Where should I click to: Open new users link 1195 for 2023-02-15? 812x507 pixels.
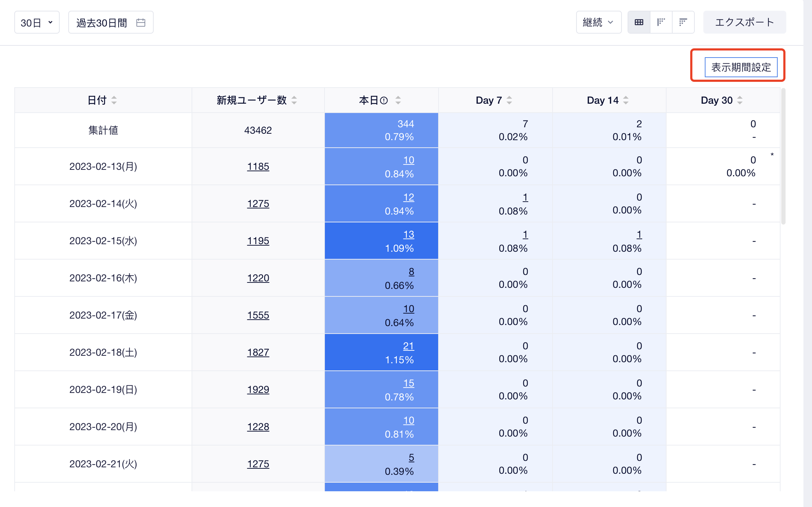click(x=258, y=241)
